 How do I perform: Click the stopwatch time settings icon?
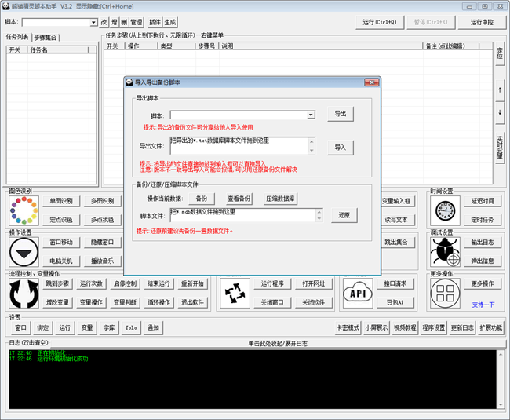tap(445, 210)
